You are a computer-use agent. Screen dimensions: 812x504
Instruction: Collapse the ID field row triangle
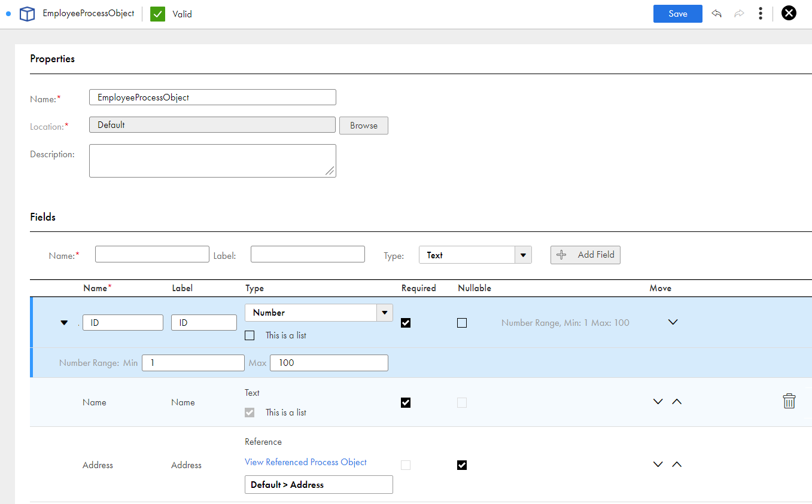pyautogui.click(x=64, y=323)
